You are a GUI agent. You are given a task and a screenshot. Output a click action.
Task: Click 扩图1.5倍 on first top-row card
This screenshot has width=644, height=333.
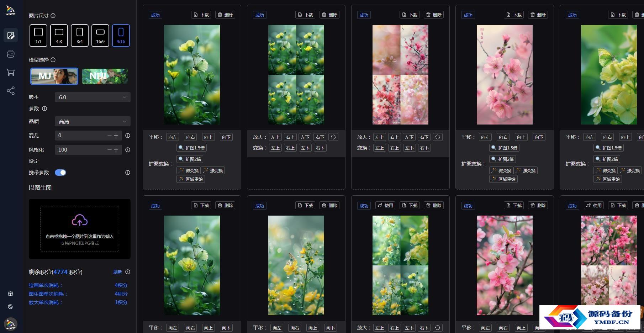point(191,148)
